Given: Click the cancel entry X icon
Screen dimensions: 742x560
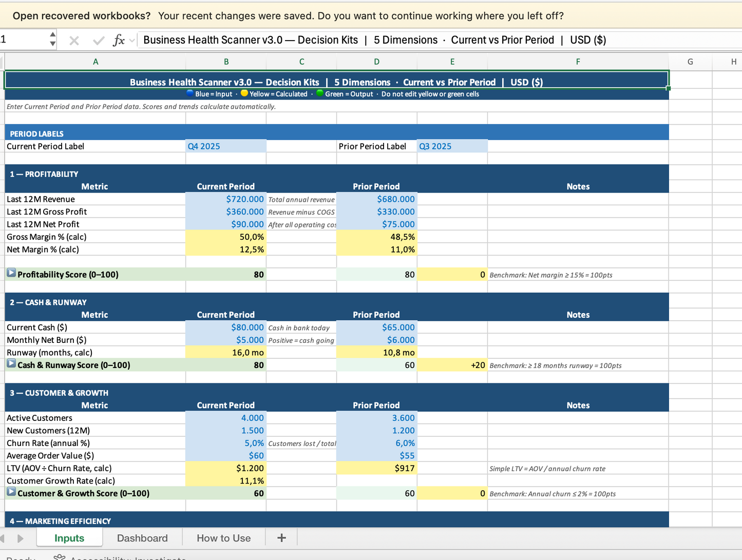Looking at the screenshot, I should click(x=74, y=41).
